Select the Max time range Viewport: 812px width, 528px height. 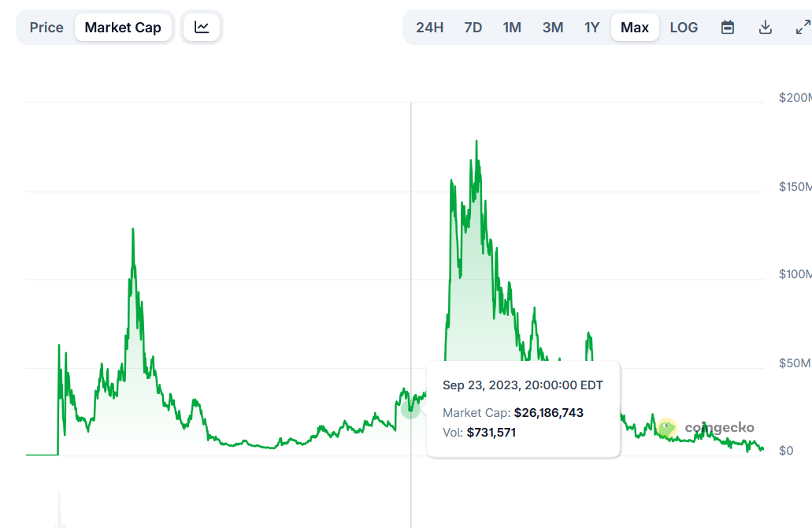[x=635, y=28]
